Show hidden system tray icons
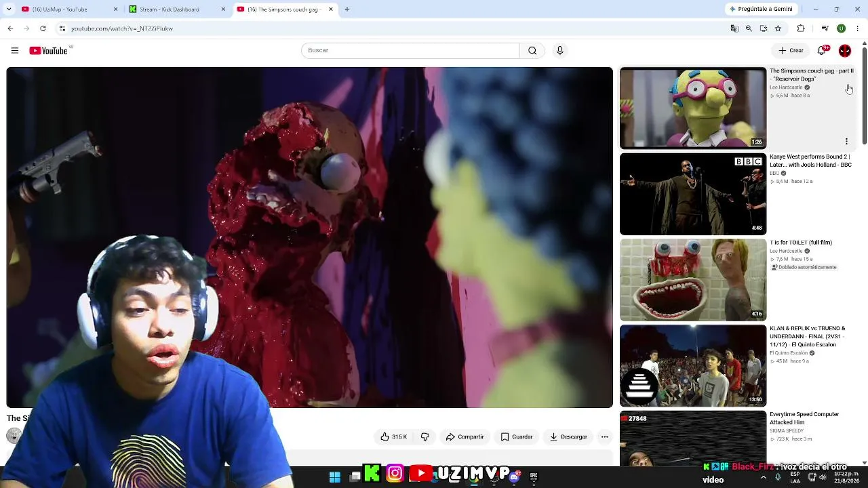Viewport: 868px width, 488px height. point(764,477)
